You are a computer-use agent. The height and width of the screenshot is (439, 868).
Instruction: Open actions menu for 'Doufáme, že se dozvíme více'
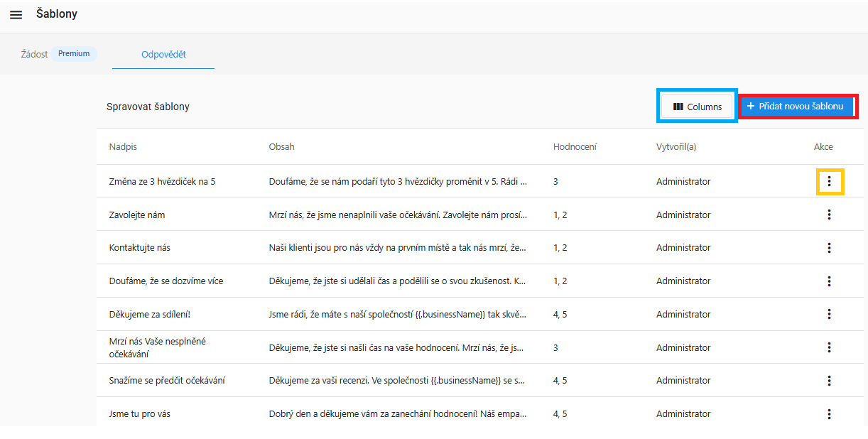tap(829, 281)
